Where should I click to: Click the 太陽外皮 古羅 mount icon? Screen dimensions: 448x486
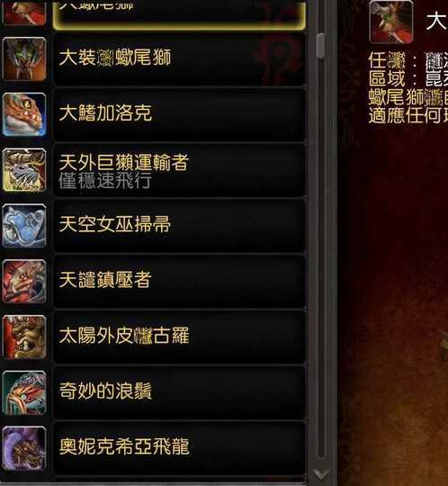click(24, 337)
